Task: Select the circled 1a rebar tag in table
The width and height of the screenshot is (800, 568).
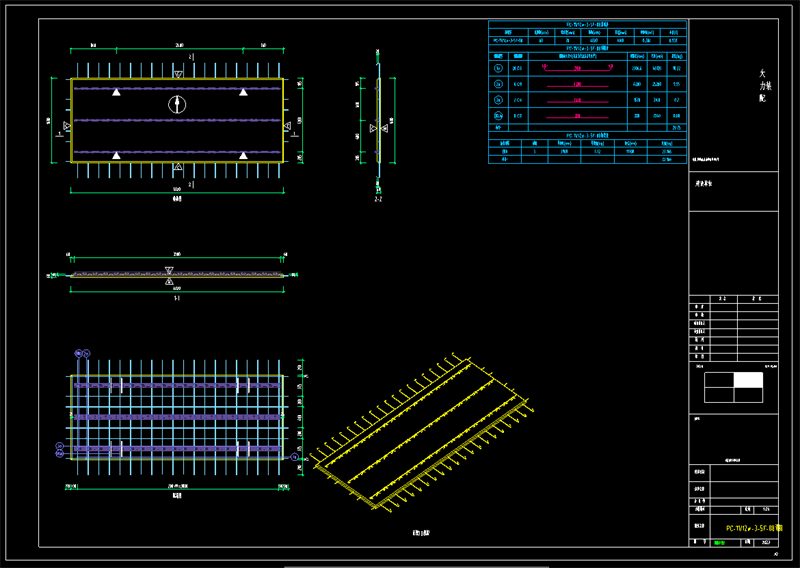Action: pyautogui.click(x=498, y=68)
